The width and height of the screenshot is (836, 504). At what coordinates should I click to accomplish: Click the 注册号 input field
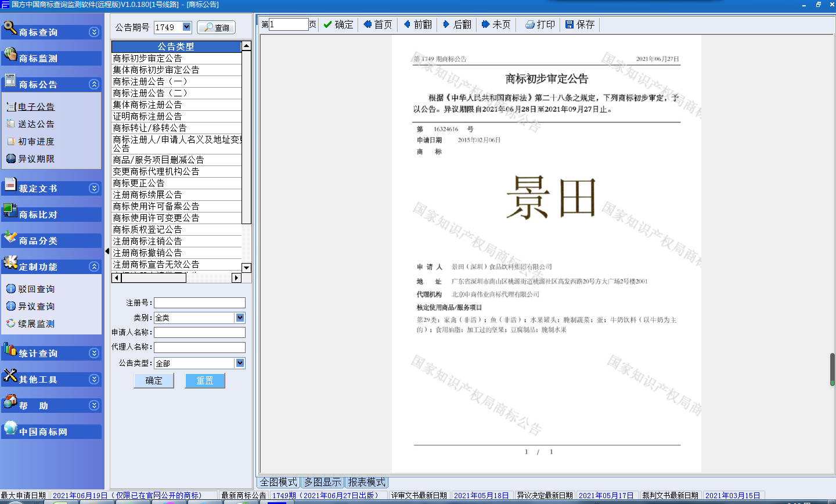pyautogui.click(x=199, y=303)
